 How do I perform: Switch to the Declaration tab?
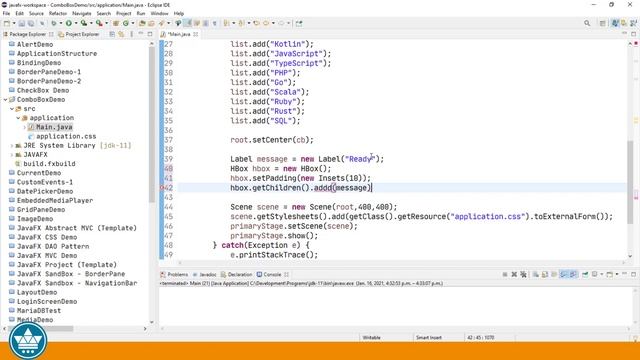(236, 274)
